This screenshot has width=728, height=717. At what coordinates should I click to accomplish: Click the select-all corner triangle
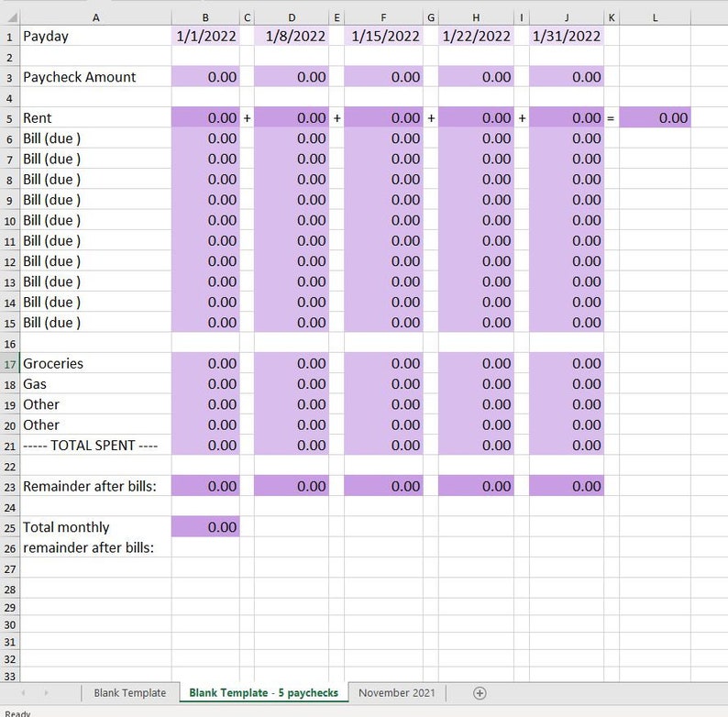(13, 17)
